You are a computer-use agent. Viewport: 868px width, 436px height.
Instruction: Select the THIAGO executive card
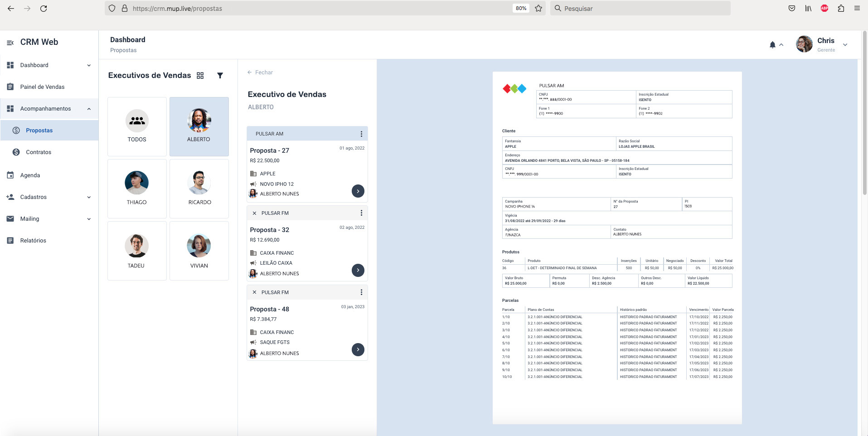tap(137, 189)
